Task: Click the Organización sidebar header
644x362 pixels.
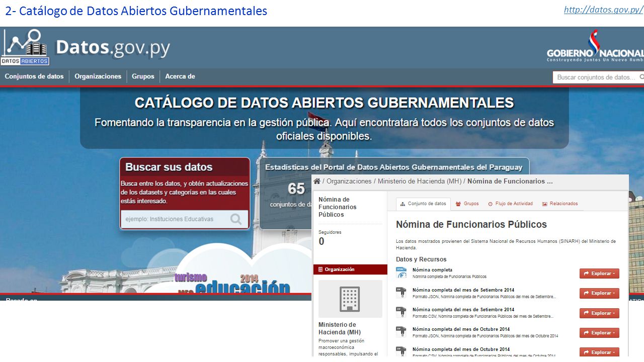Action: pos(350,269)
